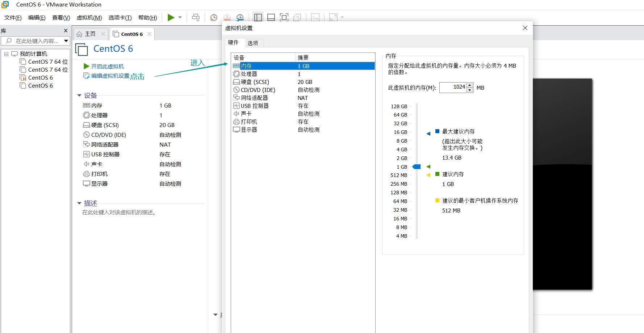This screenshot has width=644, height=333.
Task: Select 硬盘 (SCSI) row in settings dialog
Action: (x=304, y=82)
